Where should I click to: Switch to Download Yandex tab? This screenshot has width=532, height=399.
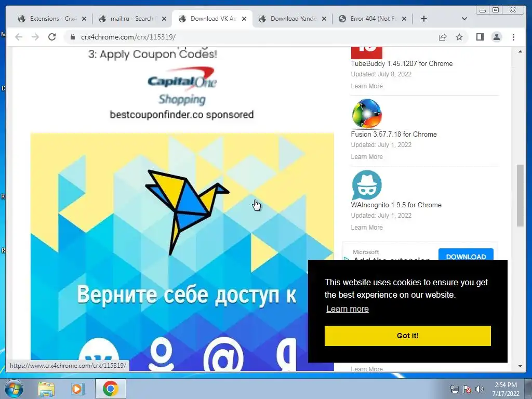[x=292, y=19]
